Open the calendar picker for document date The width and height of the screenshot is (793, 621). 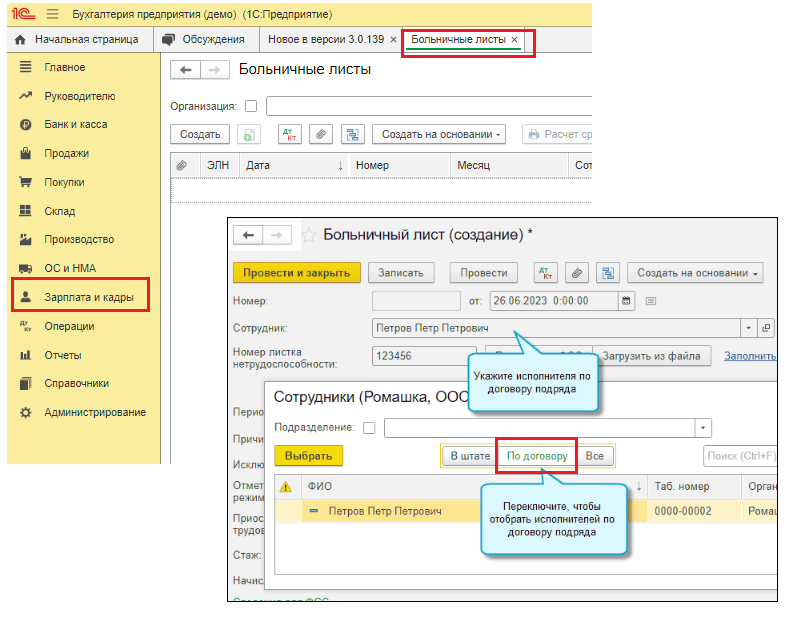[626, 301]
